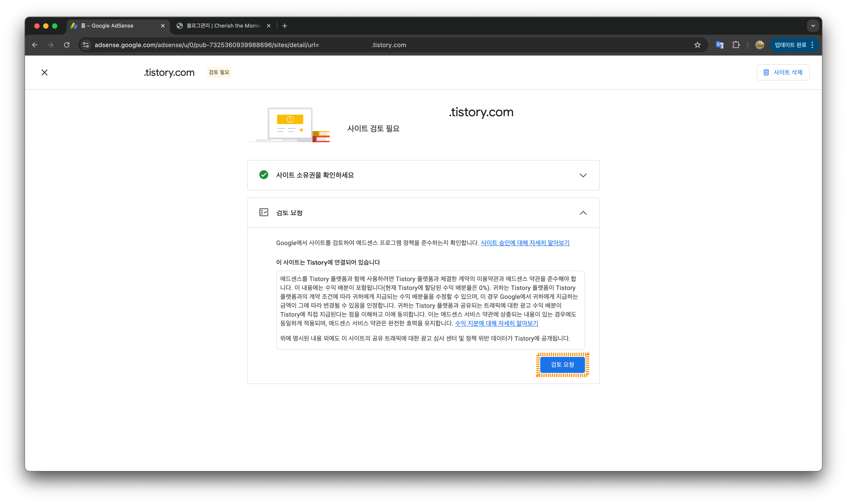Click the 검토 필요 status badge
Screen dimensions: 847x504
click(x=219, y=72)
